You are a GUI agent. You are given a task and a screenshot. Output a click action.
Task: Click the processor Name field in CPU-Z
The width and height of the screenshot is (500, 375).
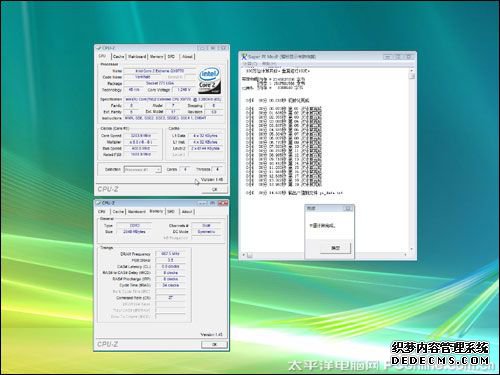(159, 71)
